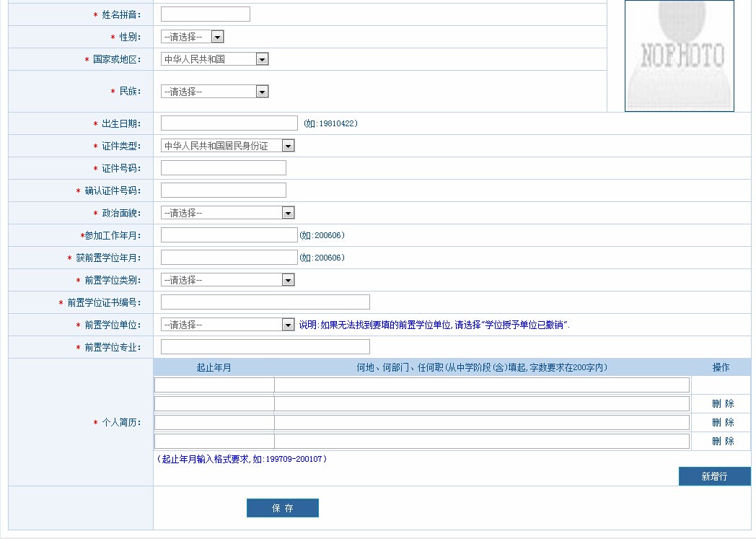This screenshot has height=539, width=756.
Task: Click the 获前置学位年月 input field
Action: 229,258
